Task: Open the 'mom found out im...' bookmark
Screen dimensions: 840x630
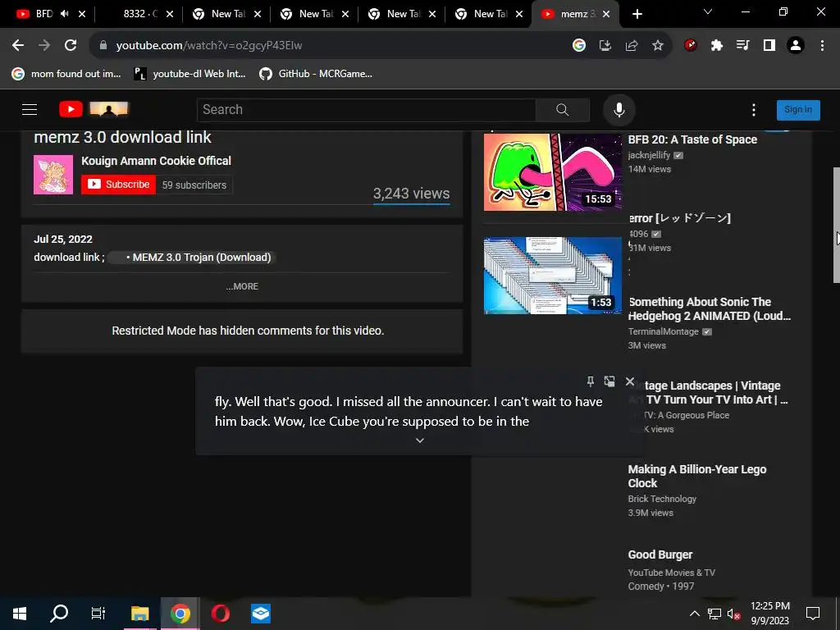Action: pos(66,74)
